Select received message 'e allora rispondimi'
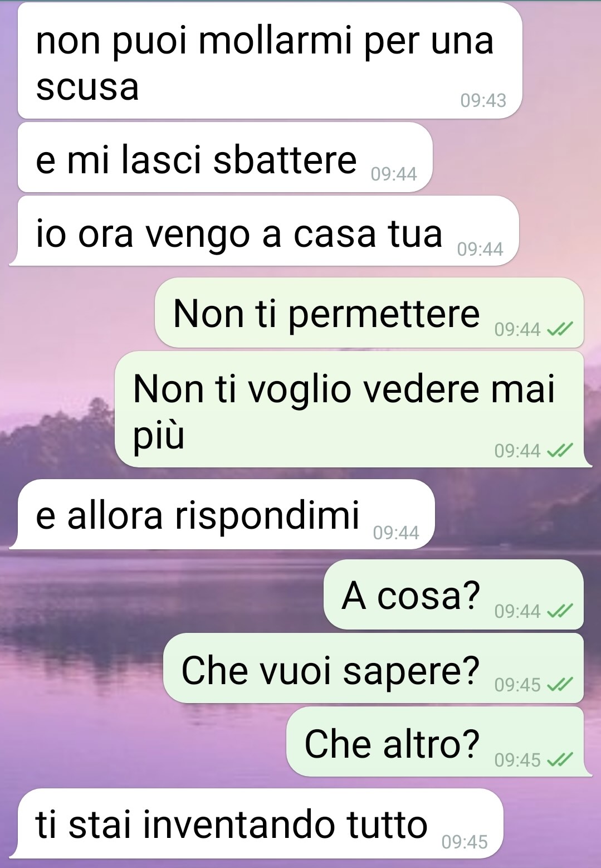This screenshot has height=868, width=601. point(222,514)
